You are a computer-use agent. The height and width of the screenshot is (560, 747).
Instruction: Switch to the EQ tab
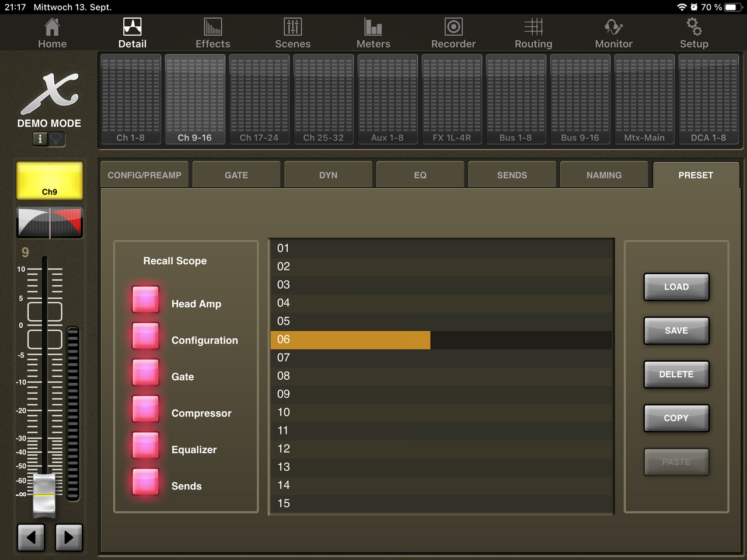click(420, 175)
